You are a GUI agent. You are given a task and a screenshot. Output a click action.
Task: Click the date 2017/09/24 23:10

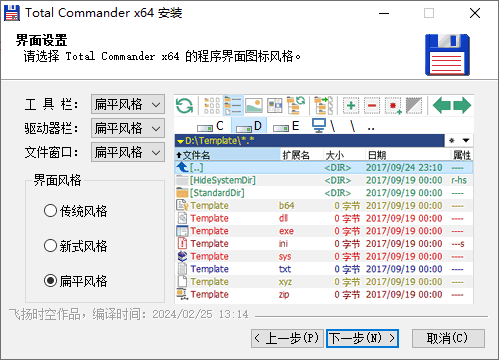click(x=404, y=167)
